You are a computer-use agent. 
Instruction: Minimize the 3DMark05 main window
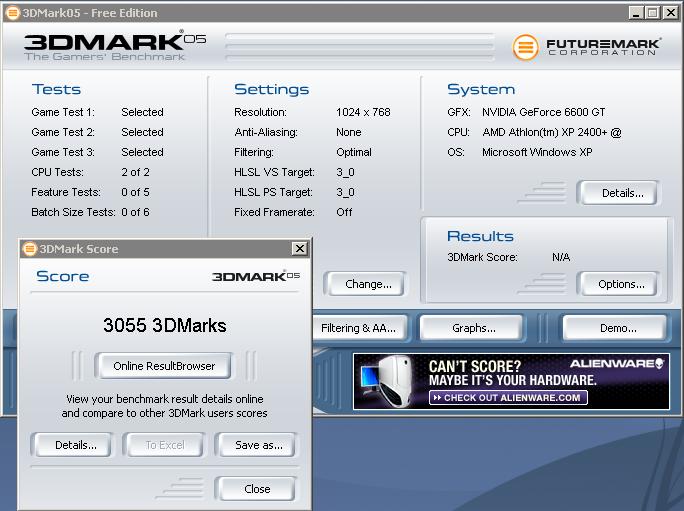[636, 13]
